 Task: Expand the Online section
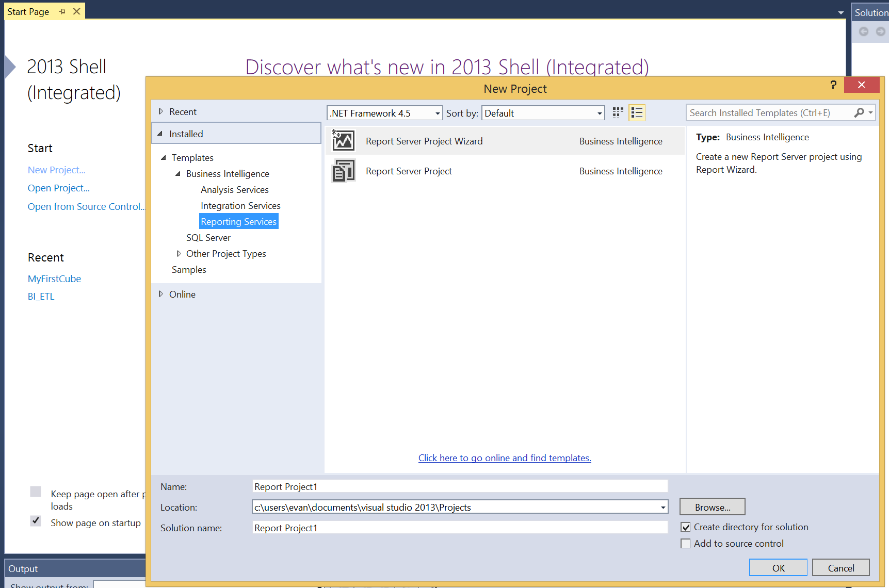coord(161,294)
